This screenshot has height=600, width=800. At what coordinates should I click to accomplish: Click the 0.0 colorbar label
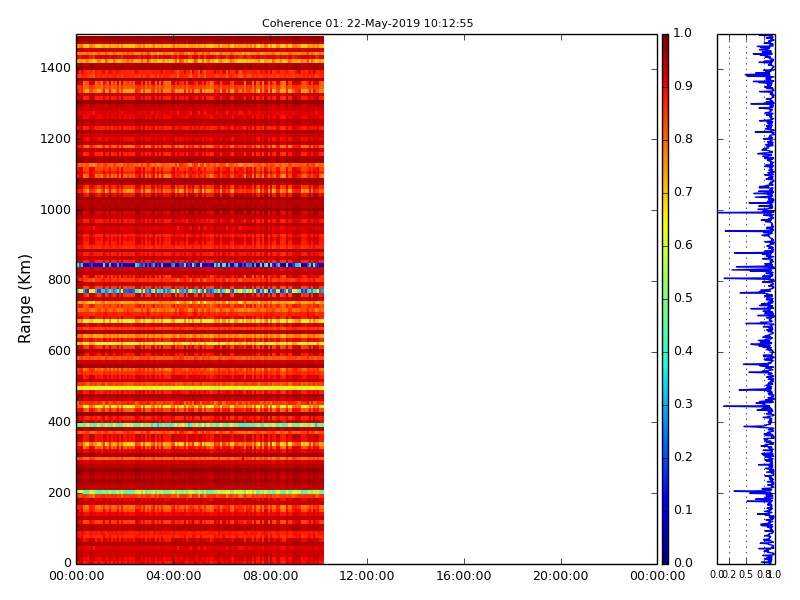683,563
